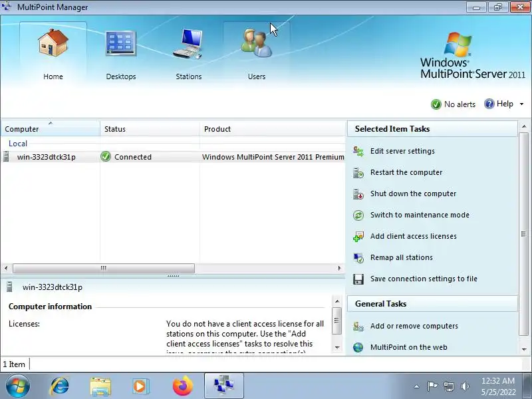Choose Add or remove computers task
The height and width of the screenshot is (399, 532).
tap(414, 326)
